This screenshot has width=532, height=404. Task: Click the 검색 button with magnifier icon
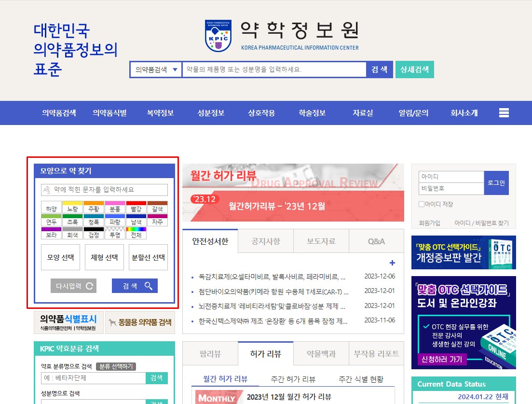(135, 286)
